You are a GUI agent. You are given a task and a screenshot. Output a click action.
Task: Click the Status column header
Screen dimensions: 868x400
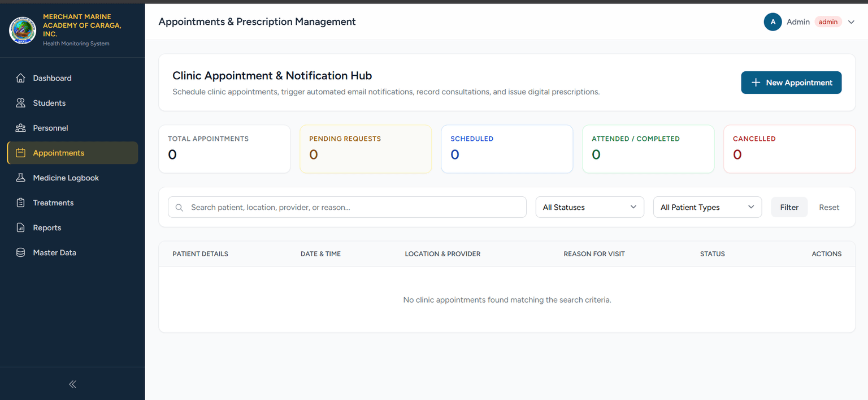pyautogui.click(x=712, y=254)
